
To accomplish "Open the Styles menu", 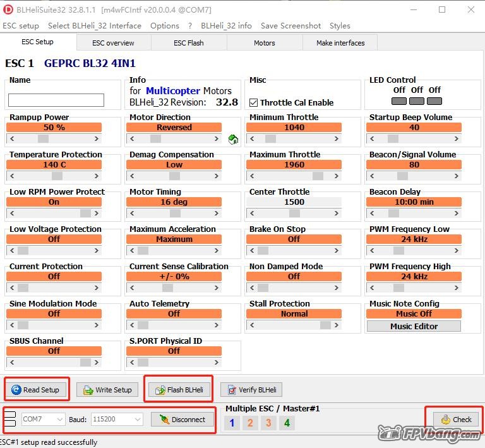I will pyautogui.click(x=340, y=26).
